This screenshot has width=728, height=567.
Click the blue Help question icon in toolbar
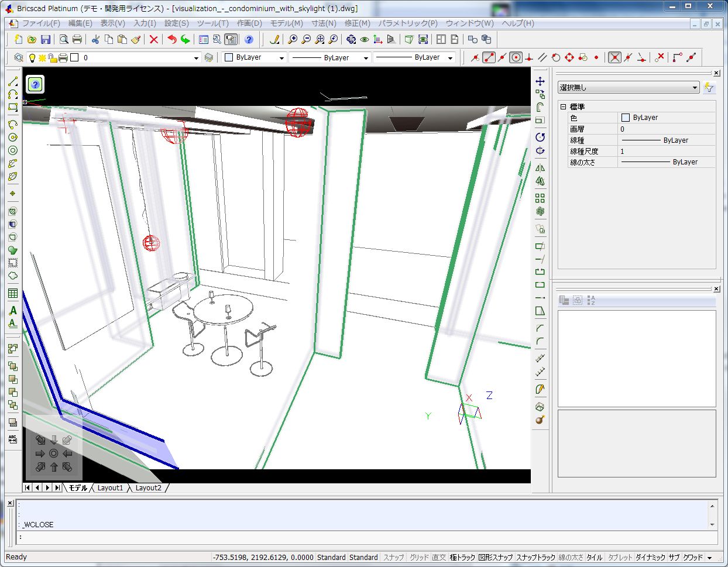click(249, 39)
